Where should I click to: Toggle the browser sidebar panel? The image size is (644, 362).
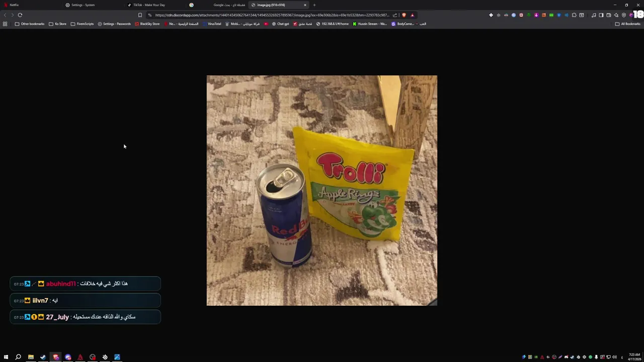click(x=601, y=15)
